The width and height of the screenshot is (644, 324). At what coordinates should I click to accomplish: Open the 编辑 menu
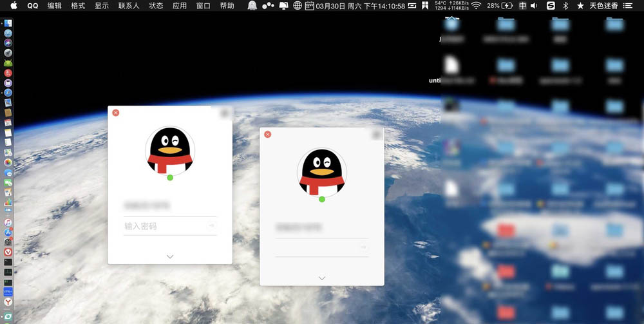[54, 6]
